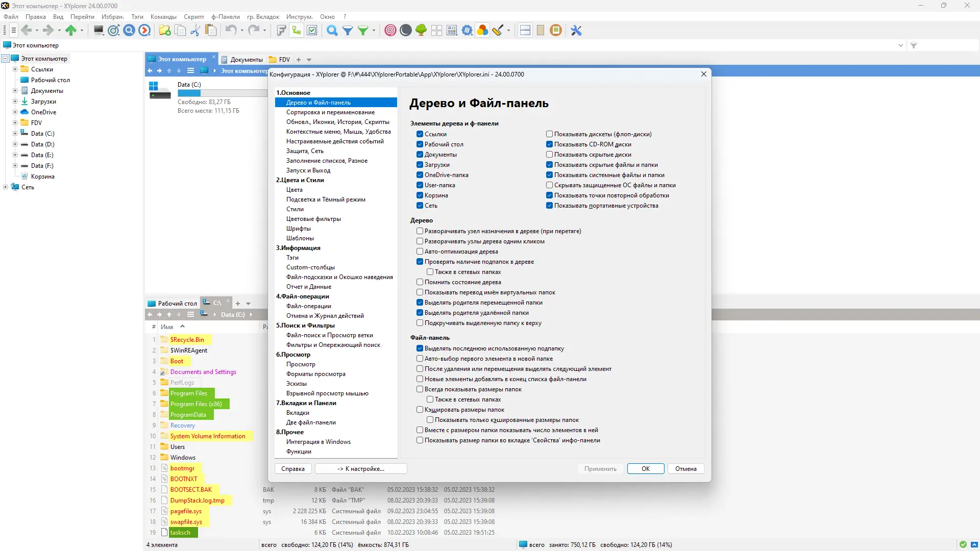
Task: Toggle the green tree panel icon
Action: point(421,31)
